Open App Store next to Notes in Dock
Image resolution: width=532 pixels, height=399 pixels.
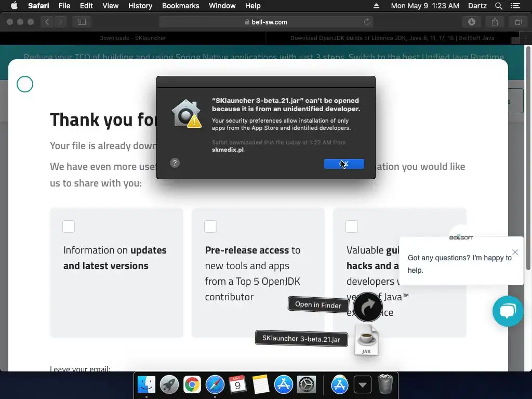283,385
